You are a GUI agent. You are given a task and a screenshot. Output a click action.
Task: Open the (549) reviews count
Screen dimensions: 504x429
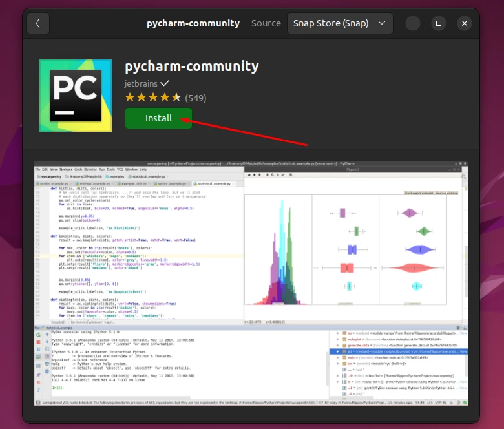[x=195, y=98]
